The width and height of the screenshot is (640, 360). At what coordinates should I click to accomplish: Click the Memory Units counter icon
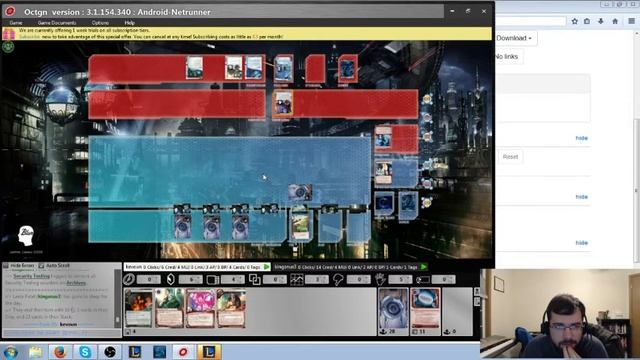pyautogui.click(x=213, y=280)
